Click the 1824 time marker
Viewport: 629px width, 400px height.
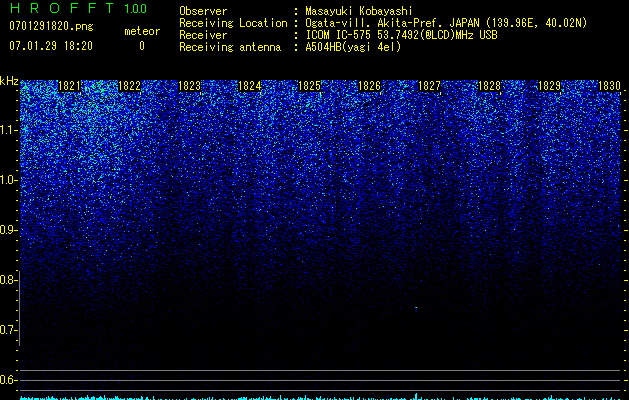[250, 86]
